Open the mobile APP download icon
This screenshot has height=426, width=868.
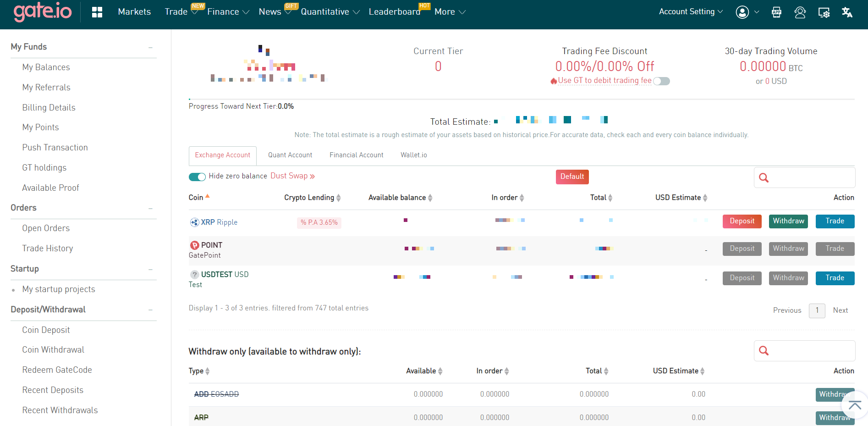coord(776,12)
